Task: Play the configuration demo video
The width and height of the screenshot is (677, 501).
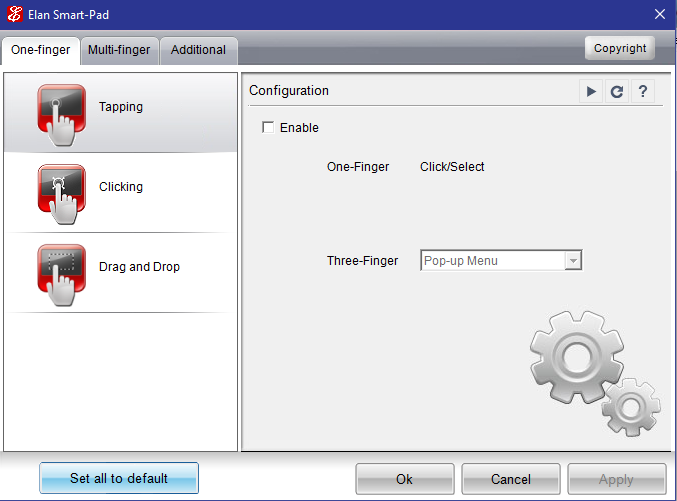Action: pyautogui.click(x=591, y=91)
